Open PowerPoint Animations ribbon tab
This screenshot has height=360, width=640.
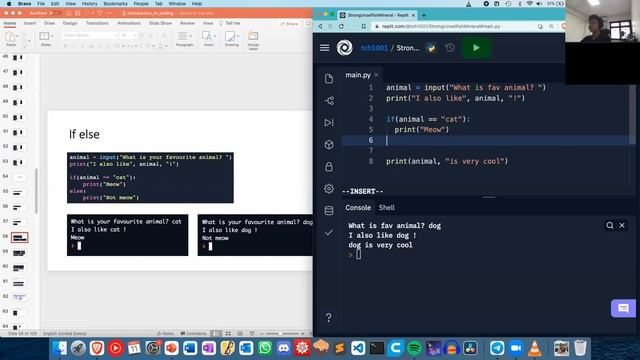tap(129, 23)
